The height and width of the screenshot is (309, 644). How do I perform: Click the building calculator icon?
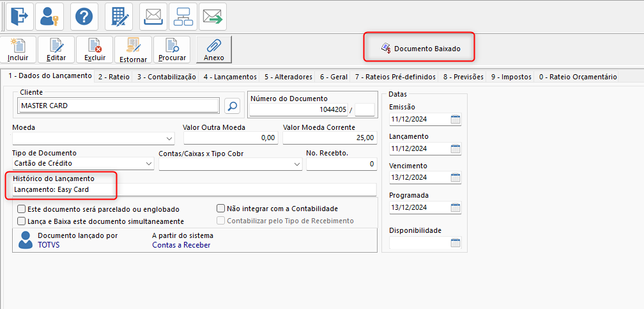119,16
